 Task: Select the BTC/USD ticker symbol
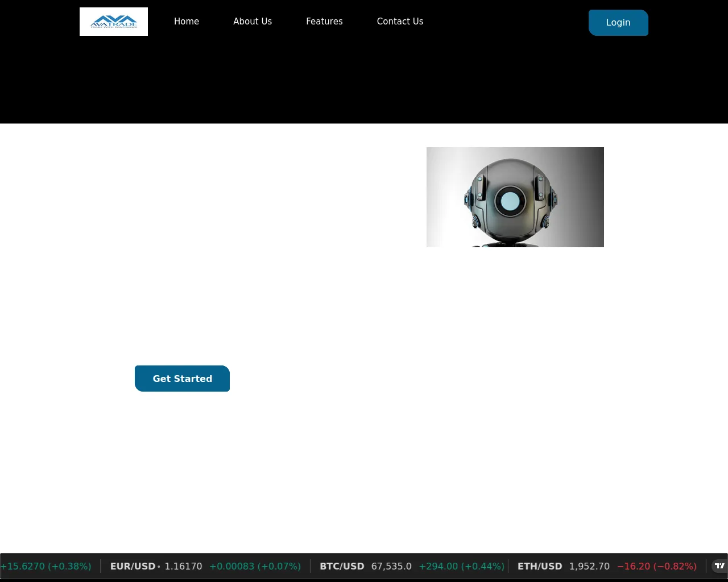coord(342,567)
